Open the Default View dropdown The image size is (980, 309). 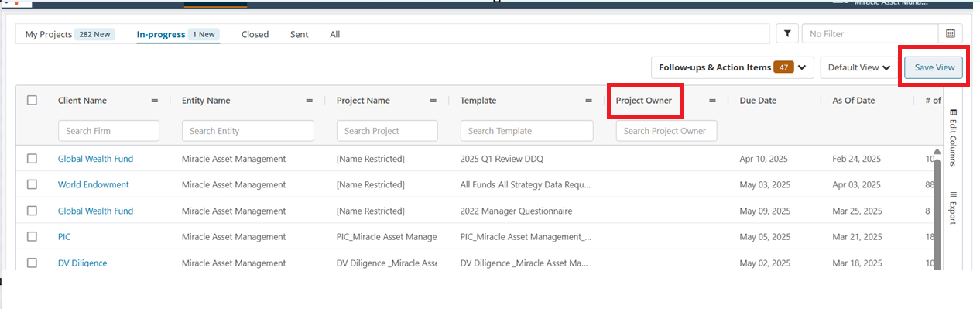(x=859, y=67)
